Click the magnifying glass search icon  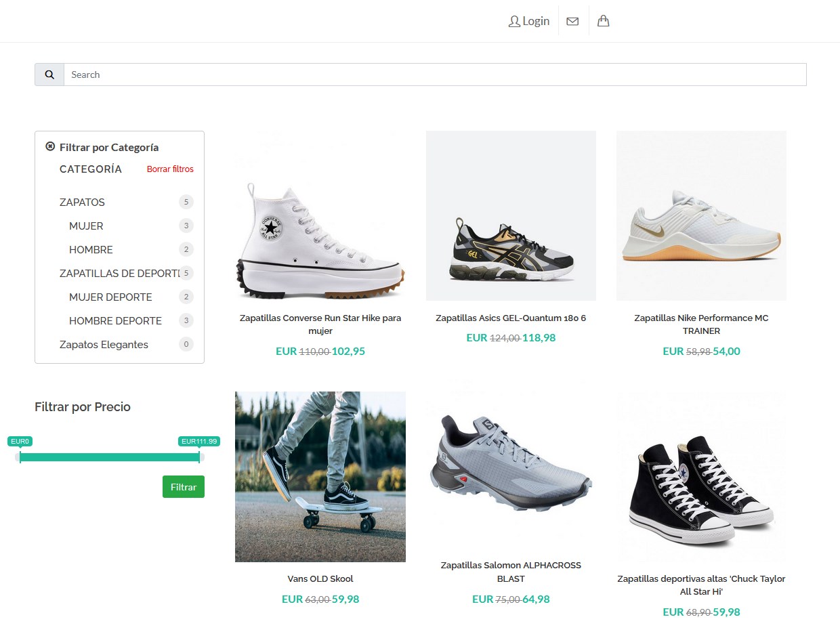(x=49, y=75)
